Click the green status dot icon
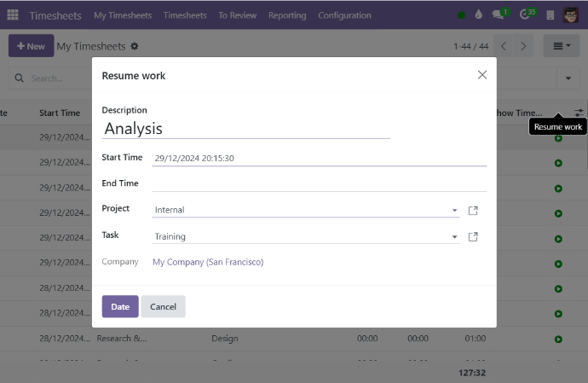The height and width of the screenshot is (383, 588). 461,15
